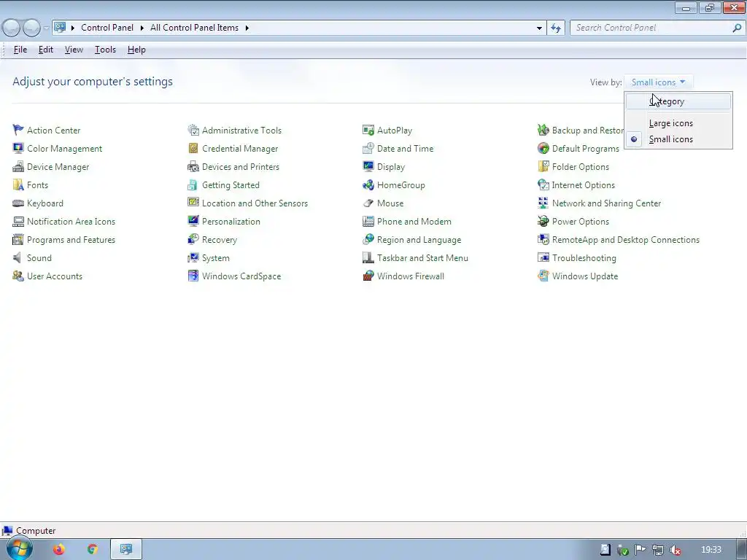Open the Sound speaker icon

click(18, 257)
